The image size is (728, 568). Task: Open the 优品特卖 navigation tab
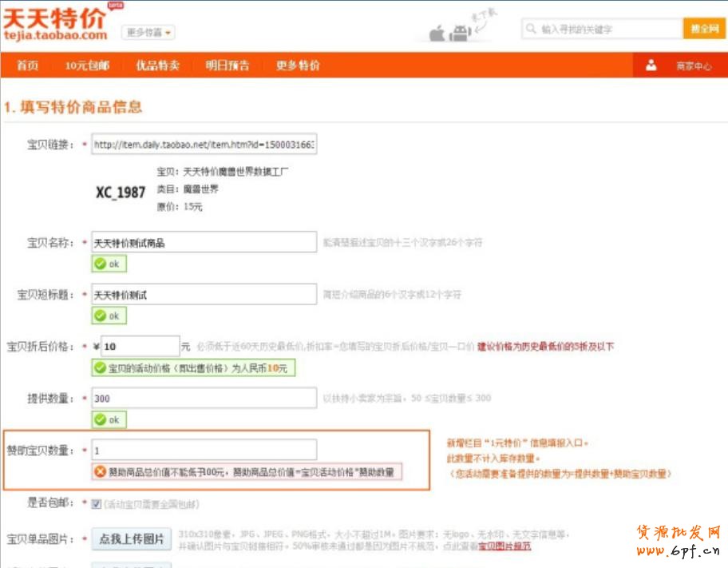pyautogui.click(x=157, y=66)
